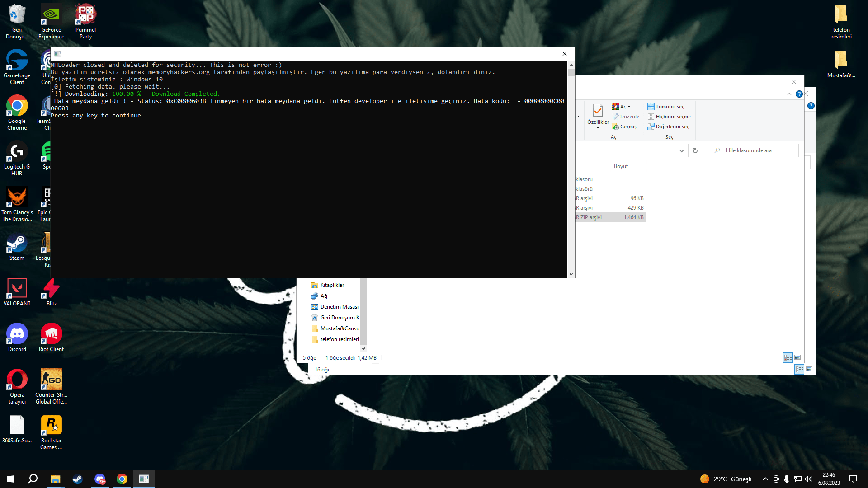The image size is (868, 488).
Task: Select the Discord desktop icon
Action: click(x=17, y=338)
